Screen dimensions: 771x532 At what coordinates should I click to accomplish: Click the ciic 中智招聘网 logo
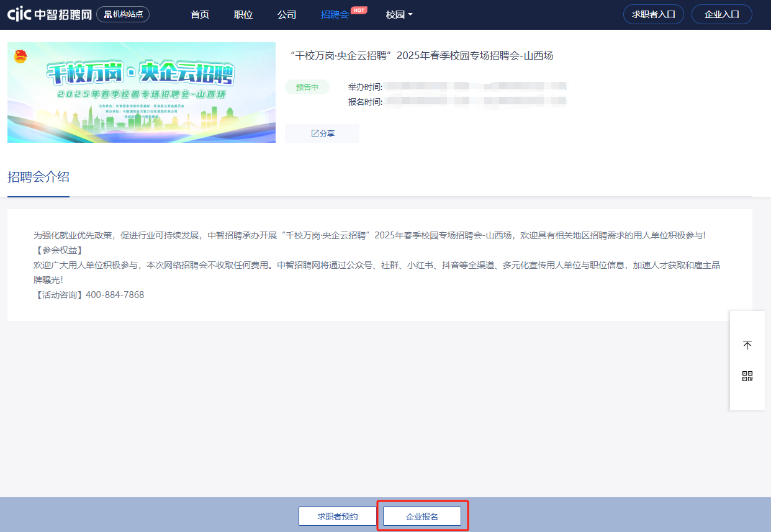tap(49, 14)
